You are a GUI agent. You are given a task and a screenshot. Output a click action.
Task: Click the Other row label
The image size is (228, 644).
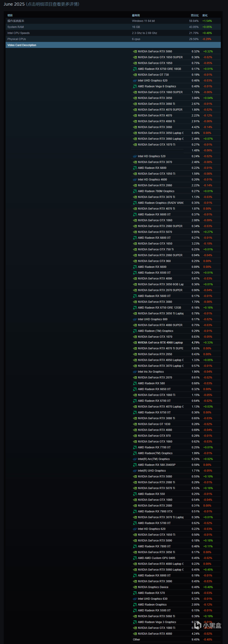point(136,640)
